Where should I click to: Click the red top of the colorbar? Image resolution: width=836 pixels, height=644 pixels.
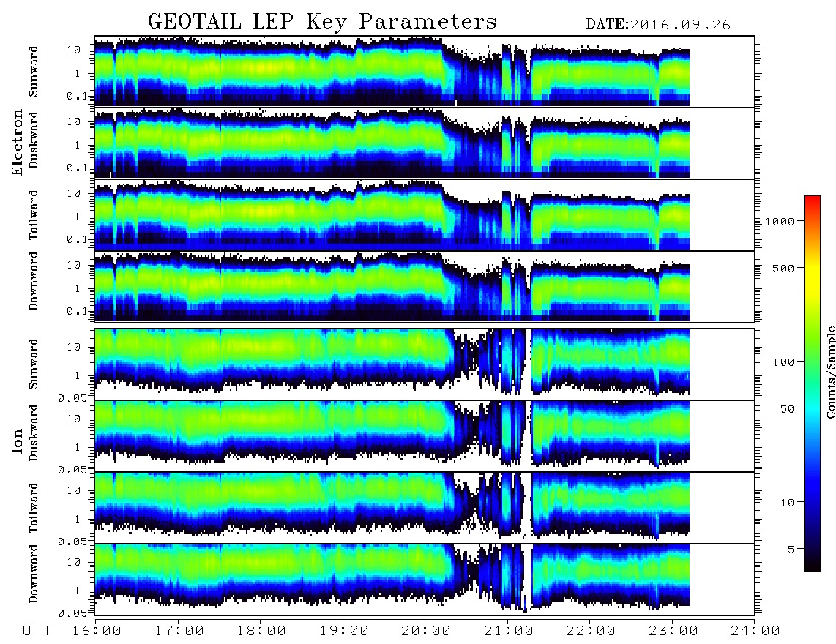(812, 200)
